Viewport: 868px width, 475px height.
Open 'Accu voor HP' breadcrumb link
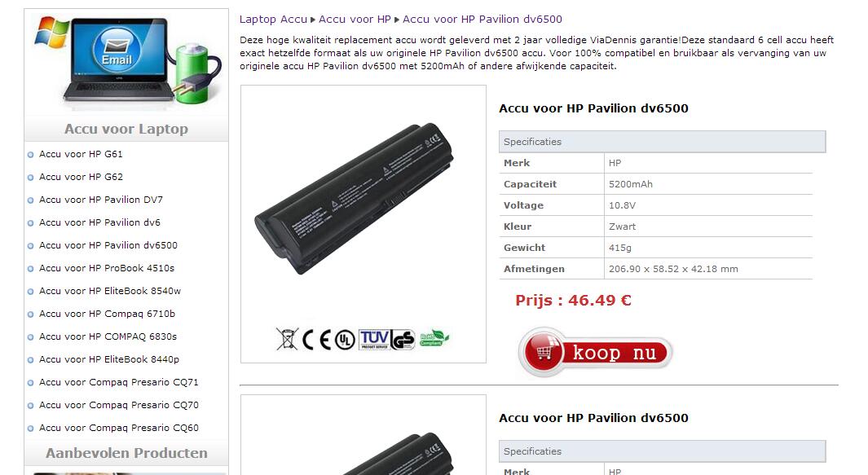(355, 20)
